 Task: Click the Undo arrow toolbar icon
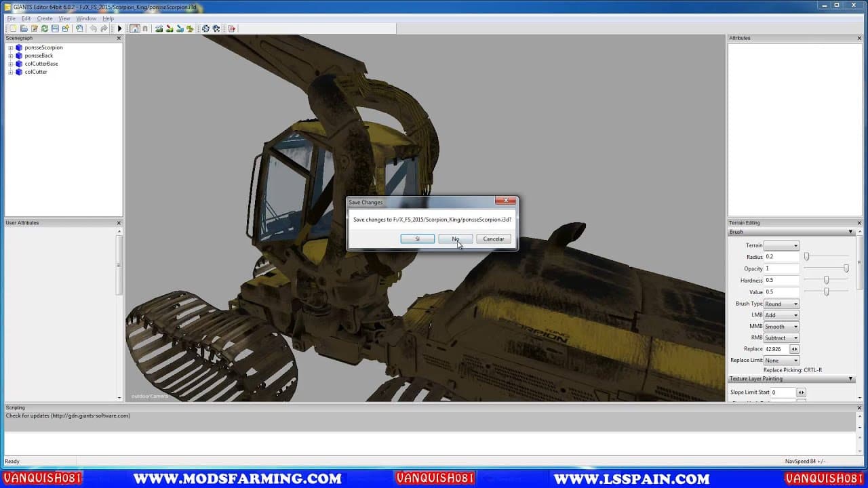93,28
